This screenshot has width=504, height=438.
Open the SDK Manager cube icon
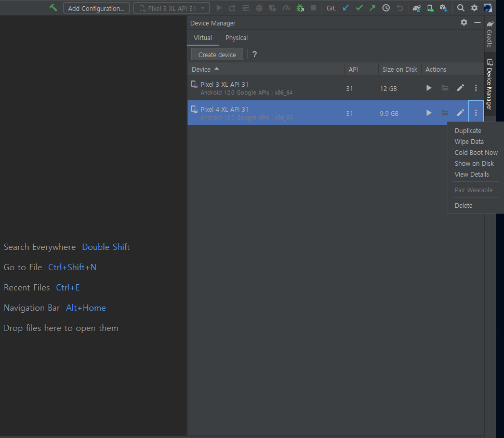444,8
